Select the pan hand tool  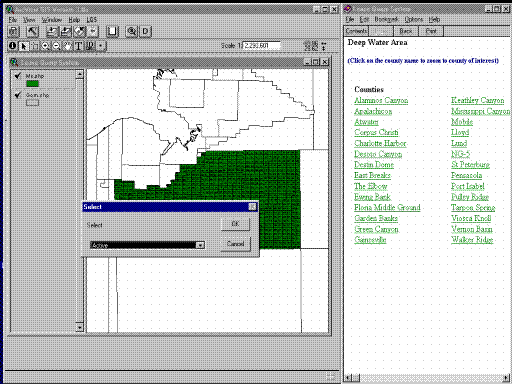68,46
